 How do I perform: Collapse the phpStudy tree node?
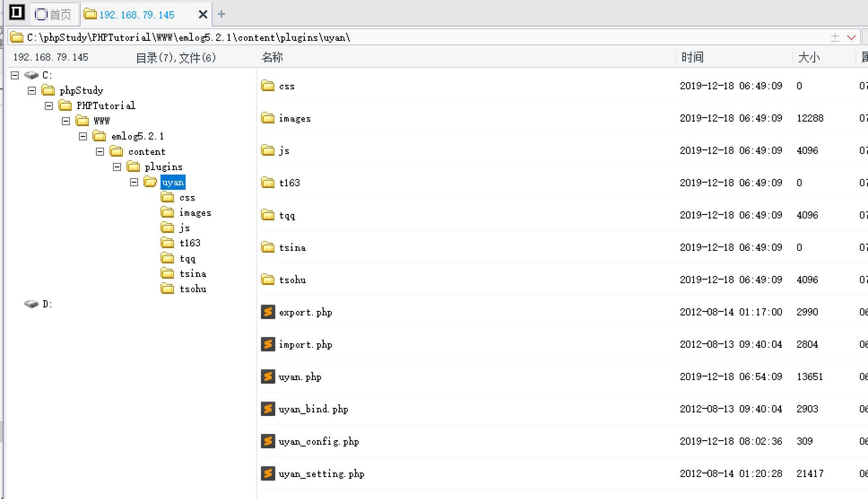point(32,91)
